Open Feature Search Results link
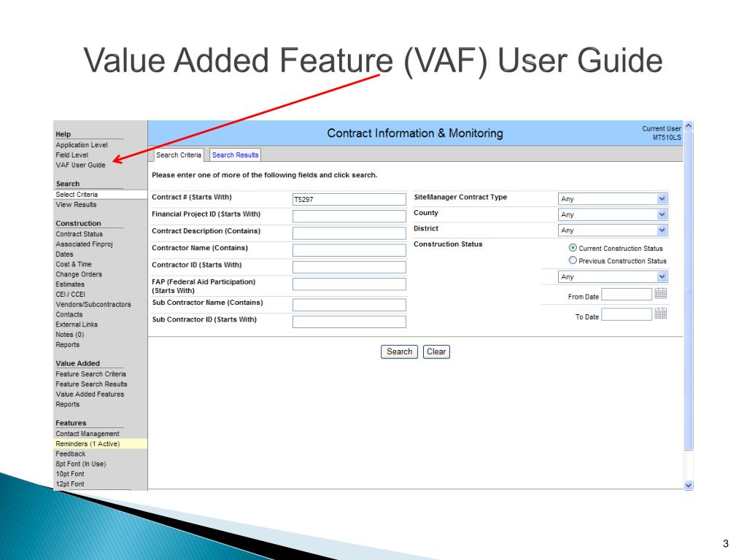This screenshot has width=747, height=560. (91, 384)
